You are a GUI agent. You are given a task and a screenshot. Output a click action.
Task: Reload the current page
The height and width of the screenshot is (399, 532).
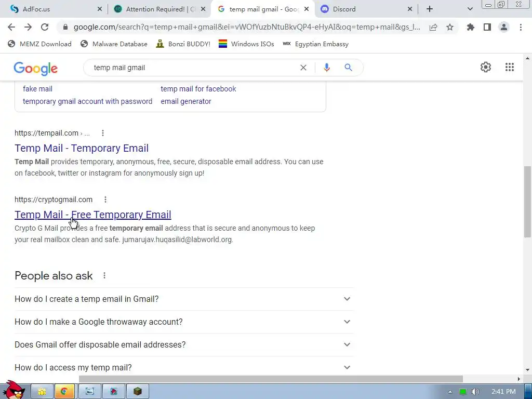tap(45, 27)
